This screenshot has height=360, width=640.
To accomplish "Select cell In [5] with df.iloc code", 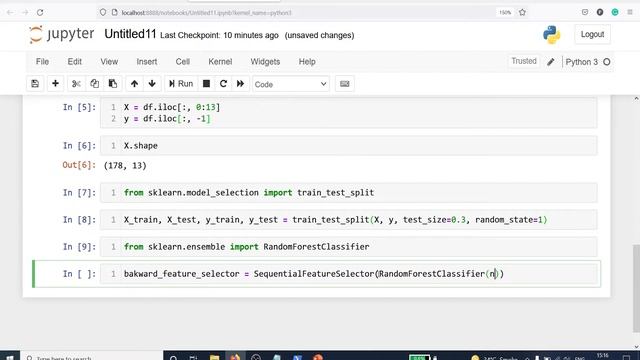I will [349, 113].
